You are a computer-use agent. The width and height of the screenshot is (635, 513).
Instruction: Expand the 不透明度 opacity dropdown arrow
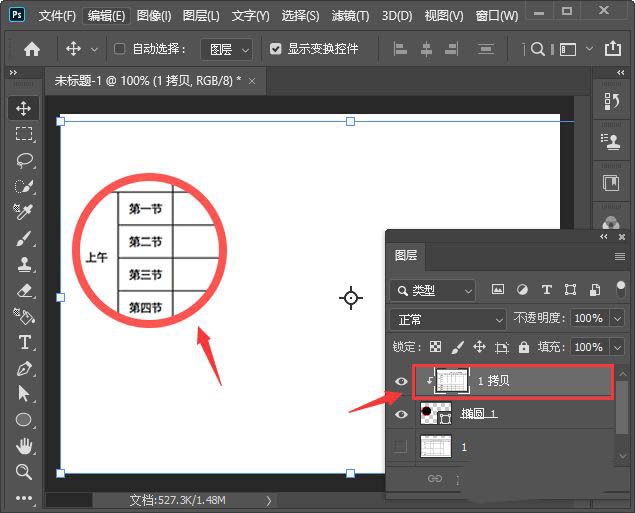click(617, 318)
